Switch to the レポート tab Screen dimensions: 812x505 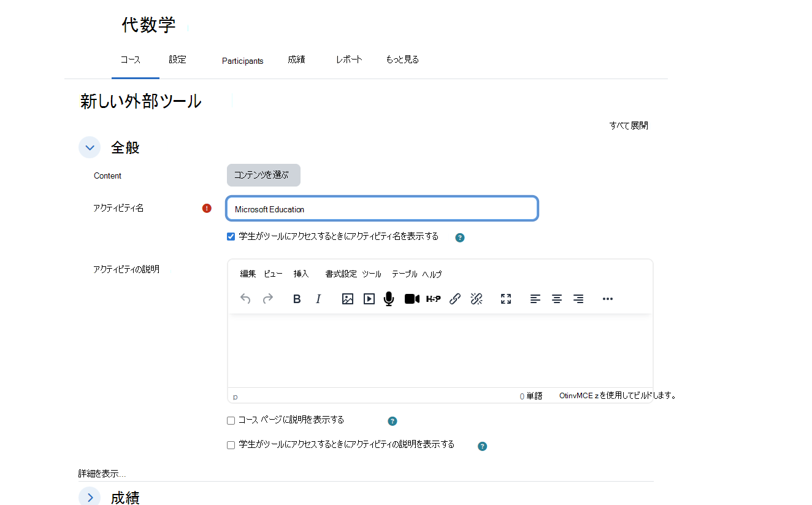[349, 60]
